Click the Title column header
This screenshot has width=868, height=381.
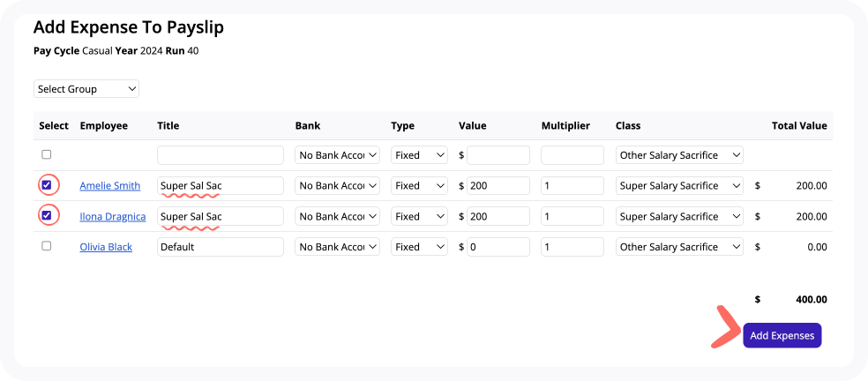168,126
